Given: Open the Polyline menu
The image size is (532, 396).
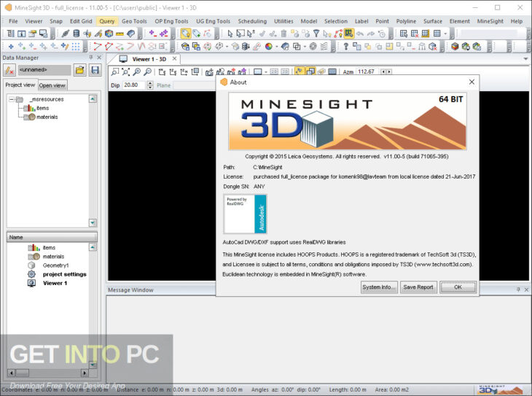Looking at the screenshot, I should [x=406, y=21].
